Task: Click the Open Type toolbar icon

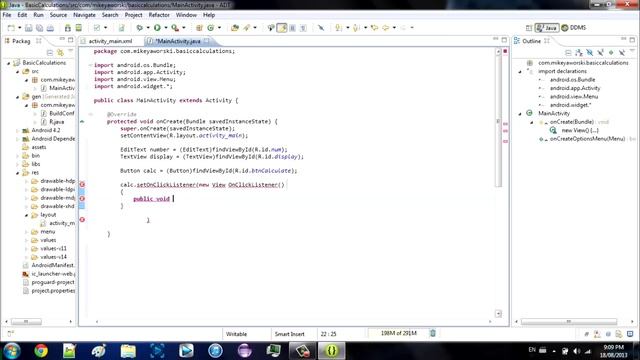Action: (235, 28)
